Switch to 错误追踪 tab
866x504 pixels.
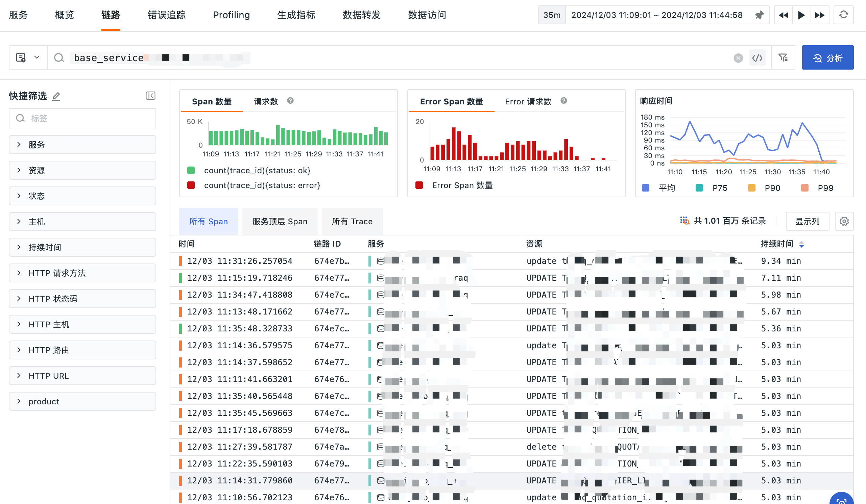167,15
